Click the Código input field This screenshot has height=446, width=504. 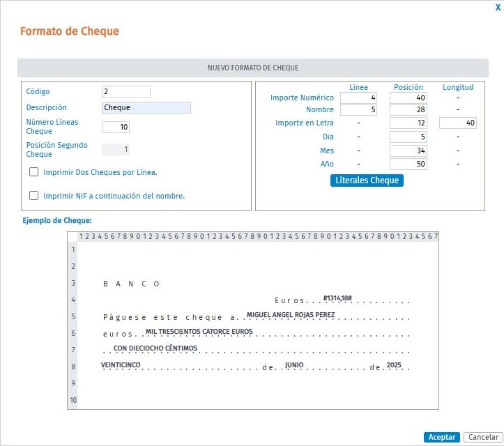126,91
